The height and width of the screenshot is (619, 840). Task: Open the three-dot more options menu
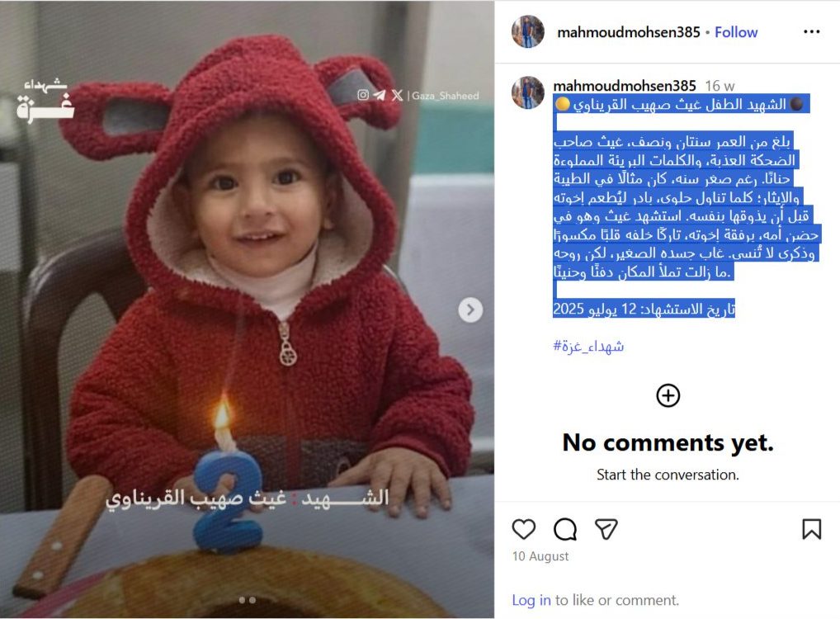811,31
